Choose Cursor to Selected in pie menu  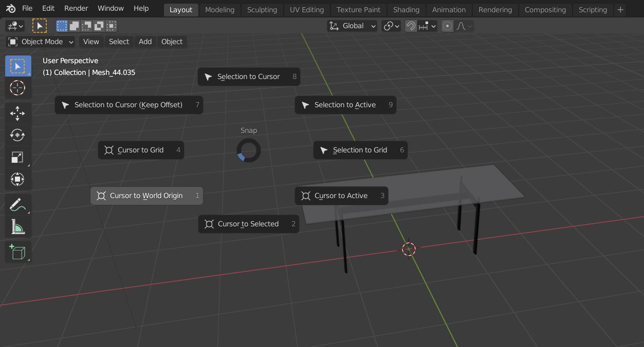point(248,224)
